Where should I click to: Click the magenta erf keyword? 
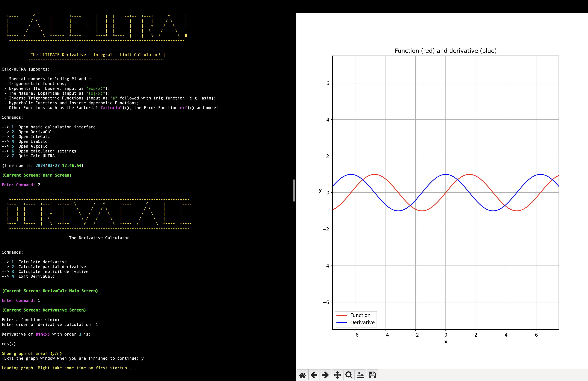184,108
